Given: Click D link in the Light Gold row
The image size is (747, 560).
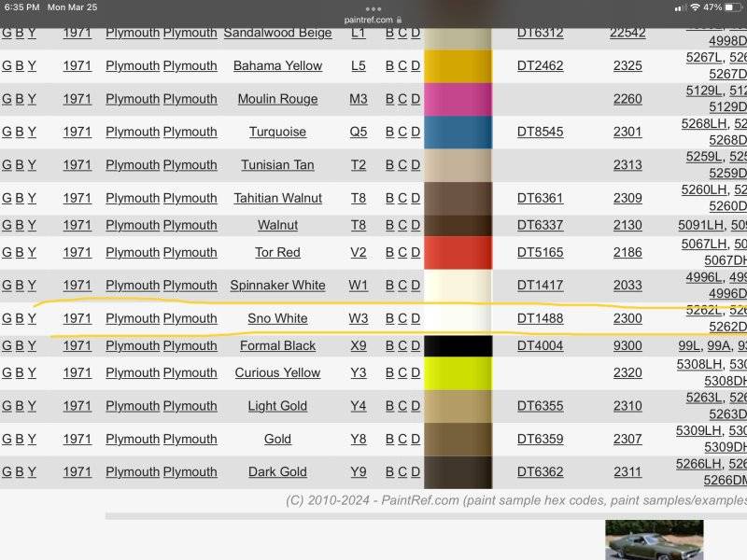Looking at the screenshot, I should point(416,406).
